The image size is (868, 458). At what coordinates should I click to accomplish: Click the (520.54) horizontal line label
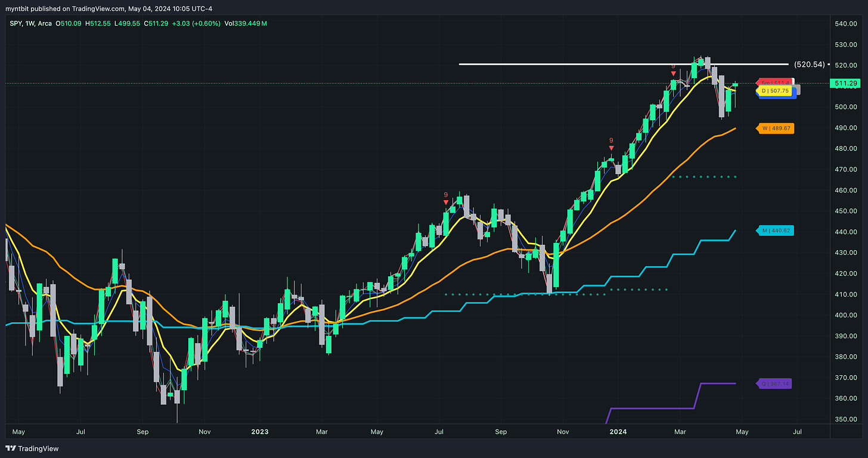click(810, 64)
